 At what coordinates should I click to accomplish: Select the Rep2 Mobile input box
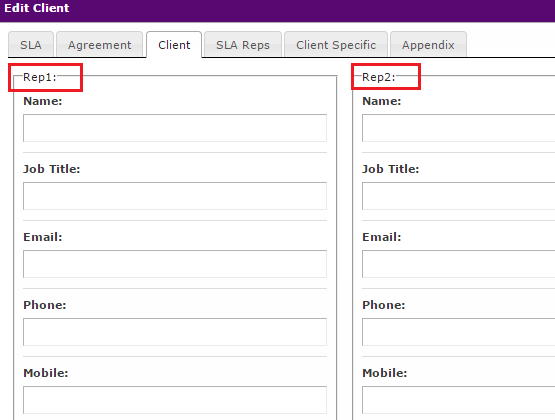coord(458,399)
